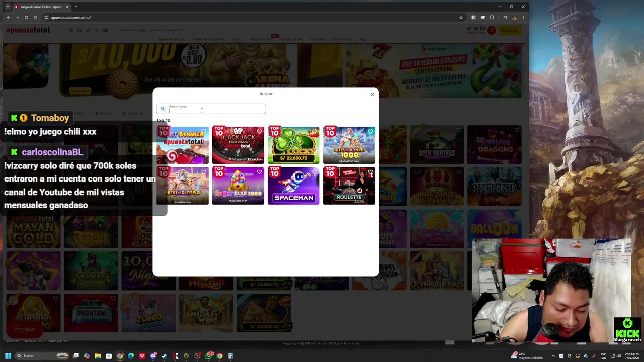
Task: Click the browser back arrow
Action: (x=8, y=17)
